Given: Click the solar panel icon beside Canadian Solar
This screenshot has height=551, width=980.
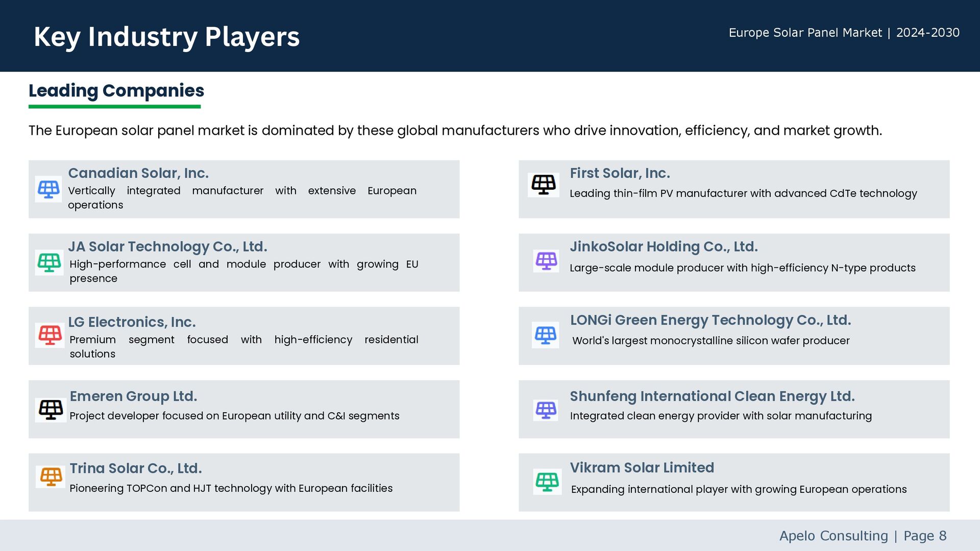Looking at the screenshot, I should tap(48, 189).
